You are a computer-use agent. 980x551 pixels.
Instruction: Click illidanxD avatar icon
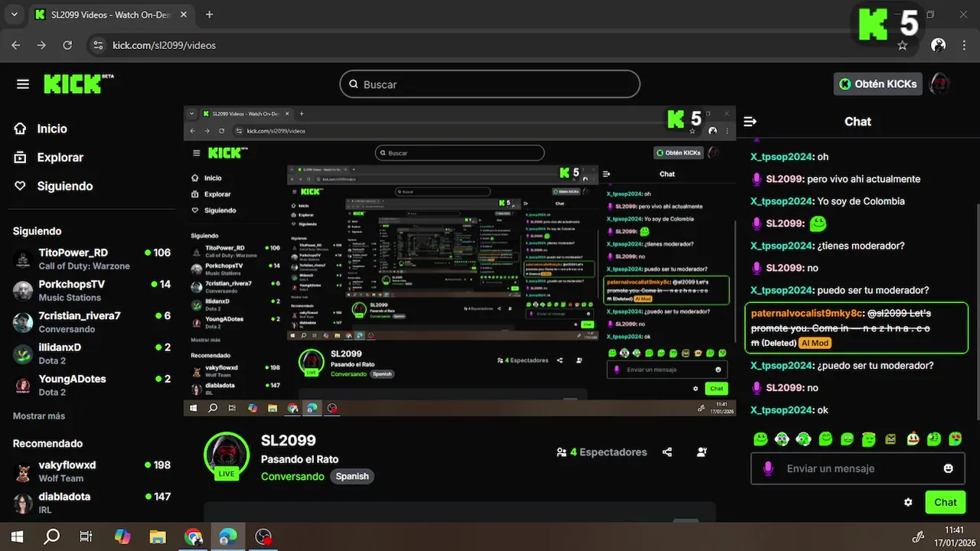pyautogui.click(x=23, y=354)
